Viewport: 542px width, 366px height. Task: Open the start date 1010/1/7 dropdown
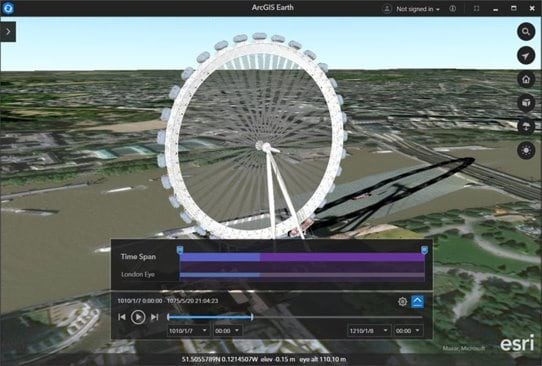[188, 331]
